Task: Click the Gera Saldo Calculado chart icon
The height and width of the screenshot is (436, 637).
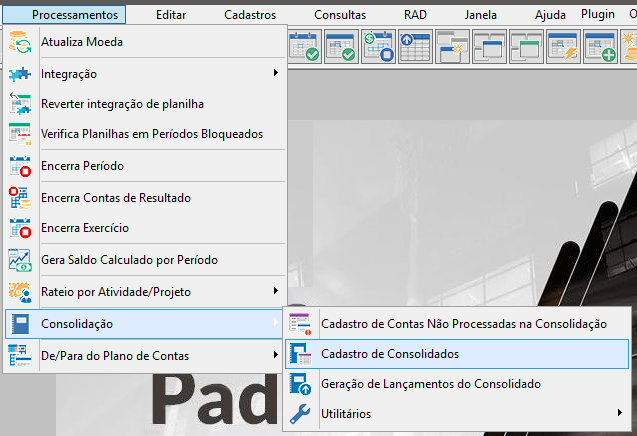Action: pyautogui.click(x=20, y=260)
